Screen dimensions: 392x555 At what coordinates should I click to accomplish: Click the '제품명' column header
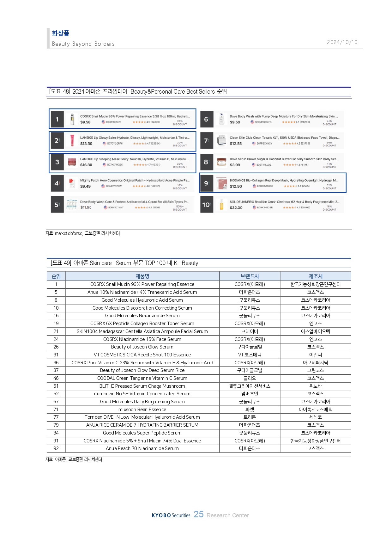(142, 276)
